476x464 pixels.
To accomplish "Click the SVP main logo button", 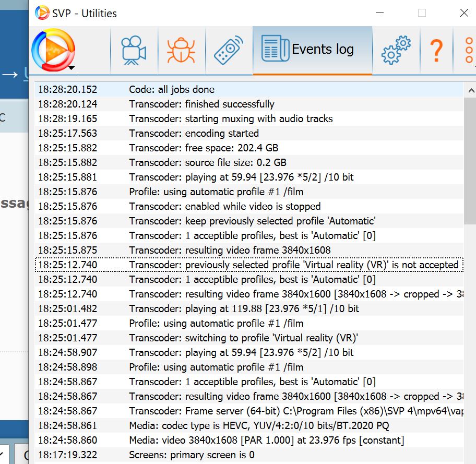I will pos(53,50).
